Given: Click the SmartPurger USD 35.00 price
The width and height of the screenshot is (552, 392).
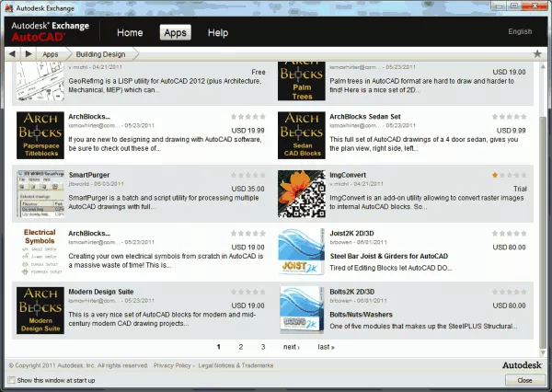Looking at the screenshot, I should coord(247,189).
